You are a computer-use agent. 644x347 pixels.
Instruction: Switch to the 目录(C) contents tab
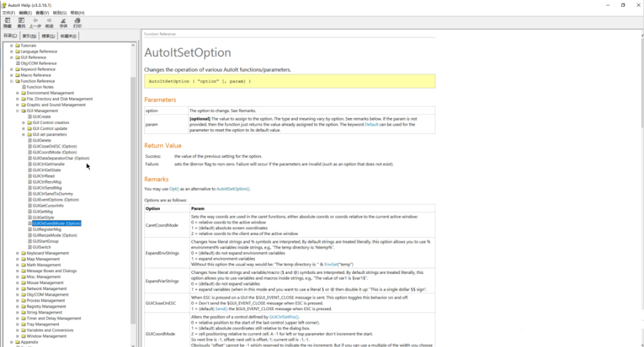(10, 36)
